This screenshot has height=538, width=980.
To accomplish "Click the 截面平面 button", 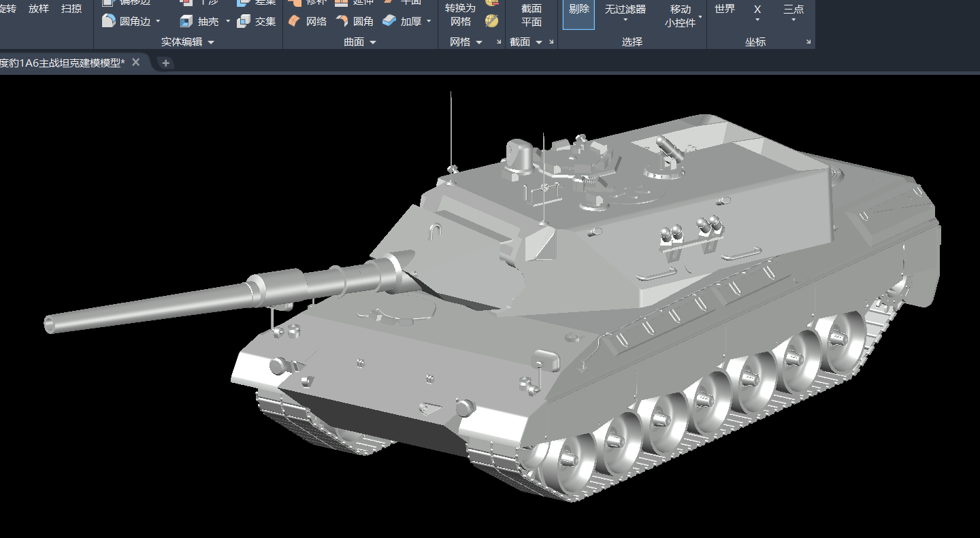I will (x=532, y=15).
